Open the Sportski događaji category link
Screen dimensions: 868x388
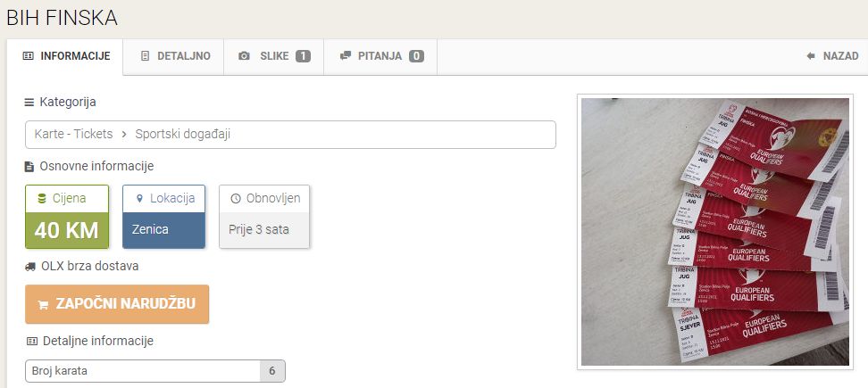[183, 135]
